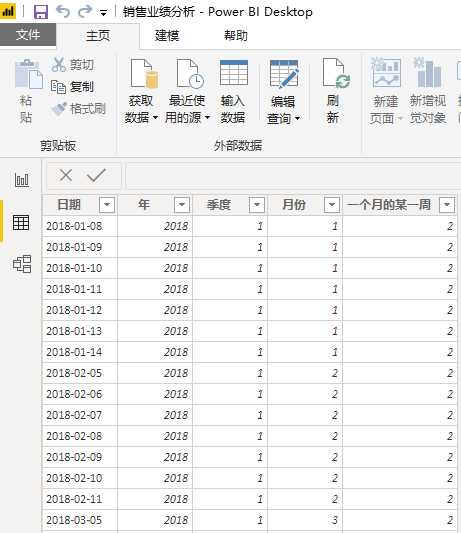Click the 刷新 refresh icon
461x533 pixels.
click(x=336, y=73)
